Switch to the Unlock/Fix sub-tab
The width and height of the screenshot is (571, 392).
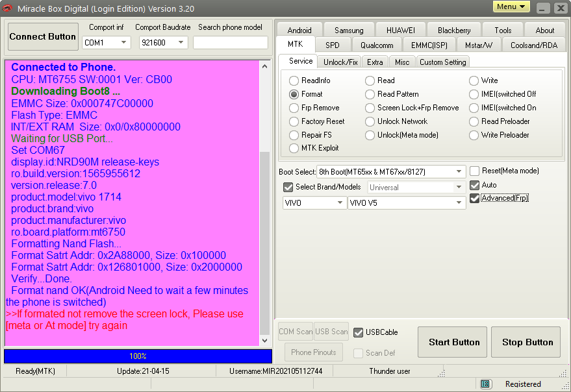pos(340,62)
